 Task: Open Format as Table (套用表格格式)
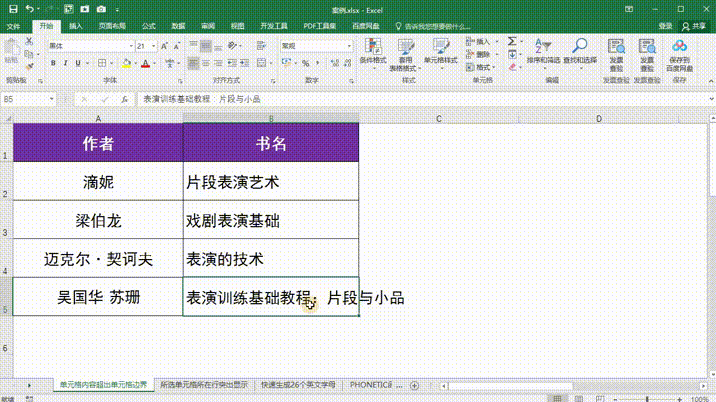(405, 54)
